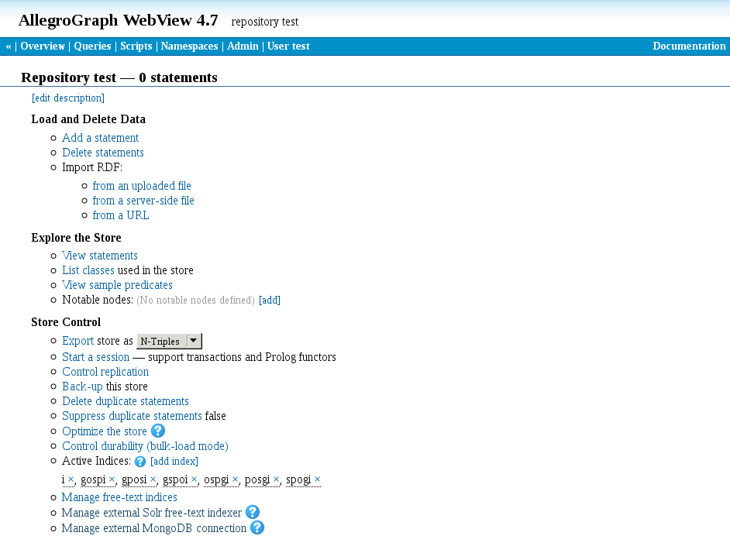Click the AllegroGraph WebView 4.7 title
This screenshot has width=730, height=560.
[119, 20]
